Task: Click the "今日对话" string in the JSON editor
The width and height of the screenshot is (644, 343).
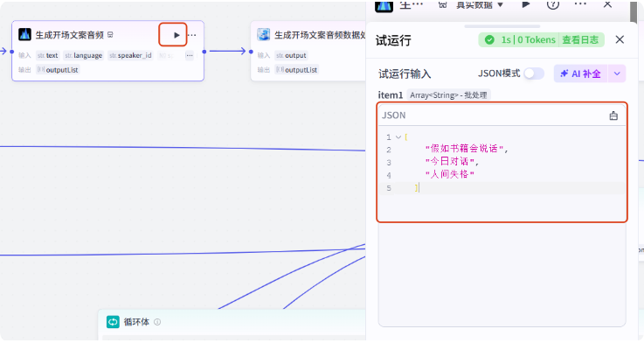Action: click(450, 161)
